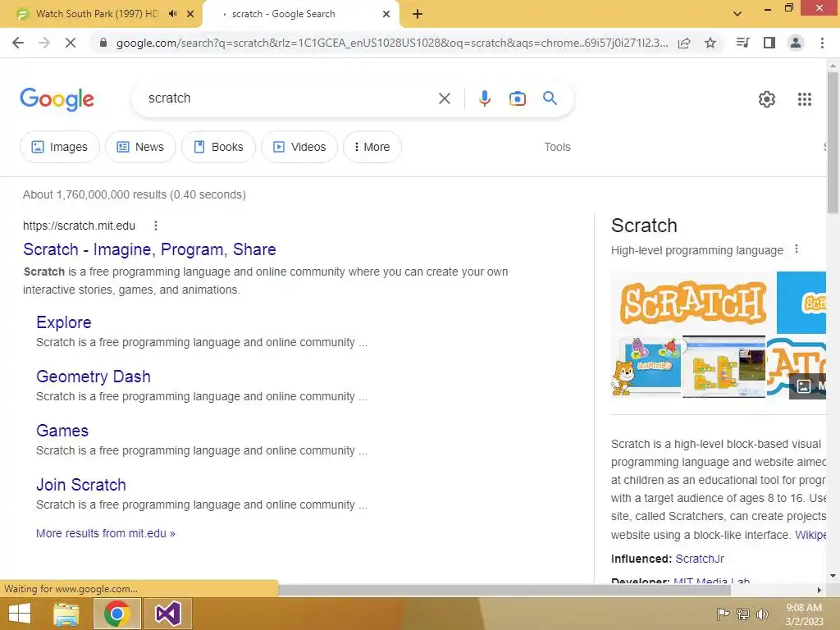Image resolution: width=840 pixels, height=630 pixels.
Task: Open File Explorer from taskbar
Action: click(x=66, y=614)
